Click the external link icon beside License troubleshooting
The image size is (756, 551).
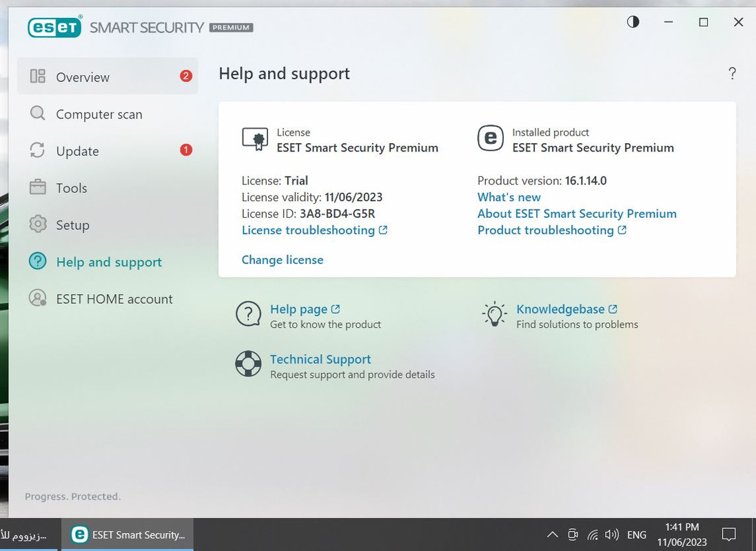[x=383, y=230]
